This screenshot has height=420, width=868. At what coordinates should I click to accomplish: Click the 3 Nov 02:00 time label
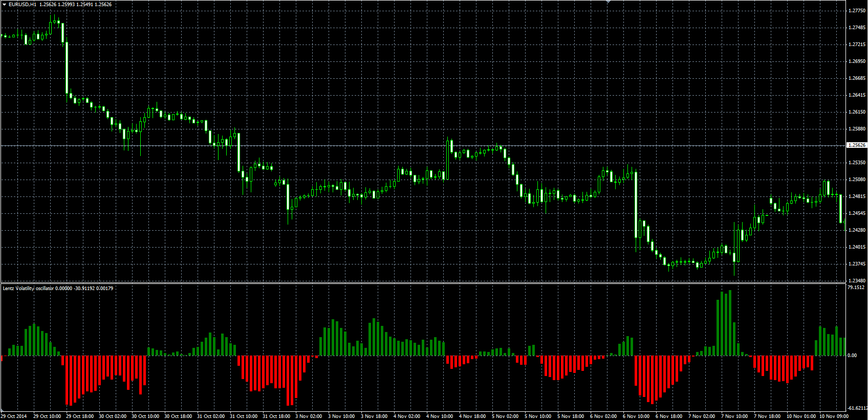309,416
